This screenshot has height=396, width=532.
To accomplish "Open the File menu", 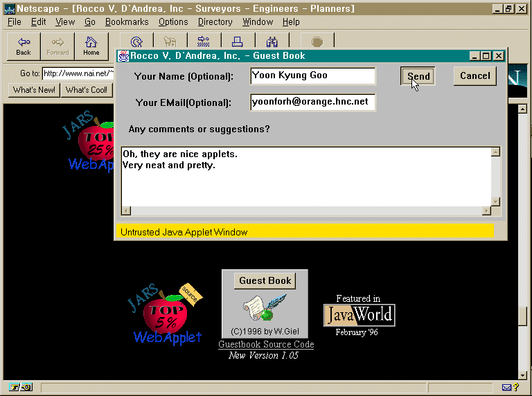I will [15, 22].
